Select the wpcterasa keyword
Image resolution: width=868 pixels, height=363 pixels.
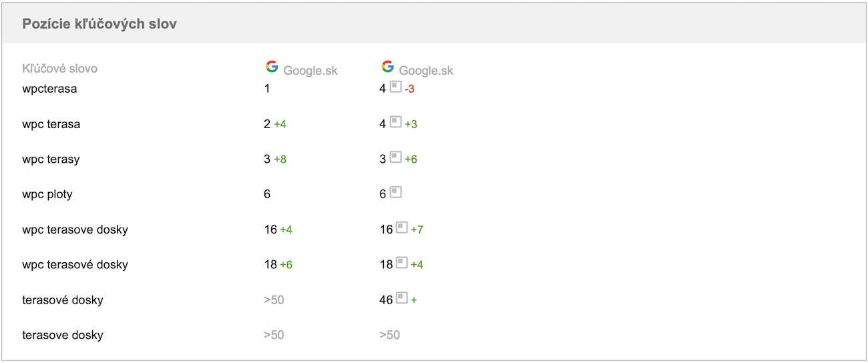(49, 89)
